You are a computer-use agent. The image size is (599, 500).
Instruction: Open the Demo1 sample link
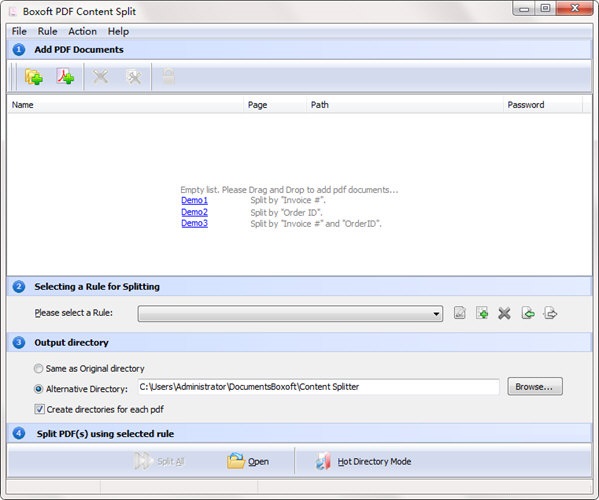(194, 200)
